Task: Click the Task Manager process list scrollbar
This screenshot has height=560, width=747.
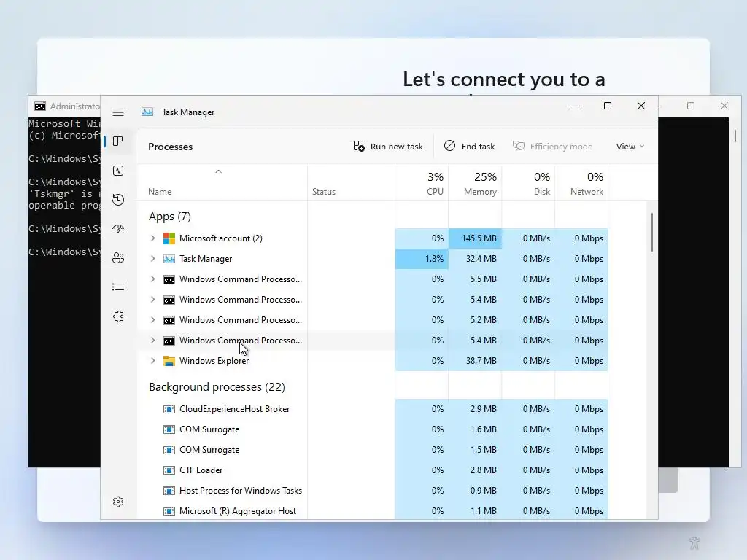Action: (x=651, y=233)
